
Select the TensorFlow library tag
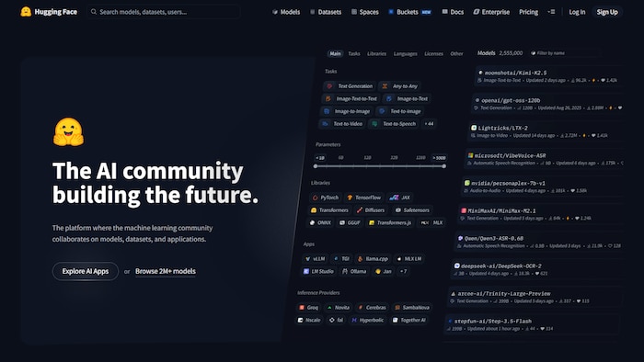pos(364,198)
